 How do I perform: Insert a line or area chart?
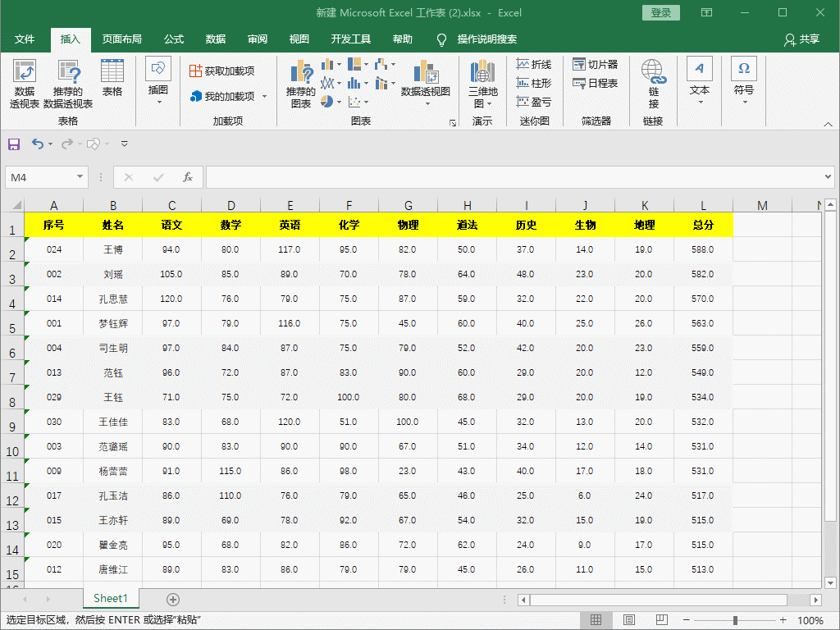[331, 83]
